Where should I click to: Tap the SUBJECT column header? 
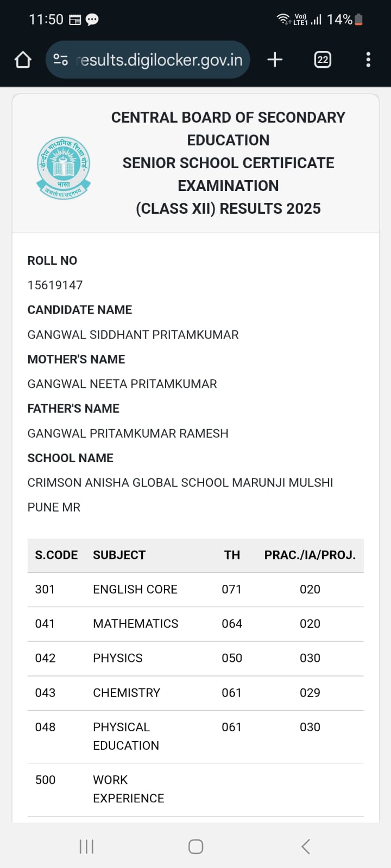(119, 555)
